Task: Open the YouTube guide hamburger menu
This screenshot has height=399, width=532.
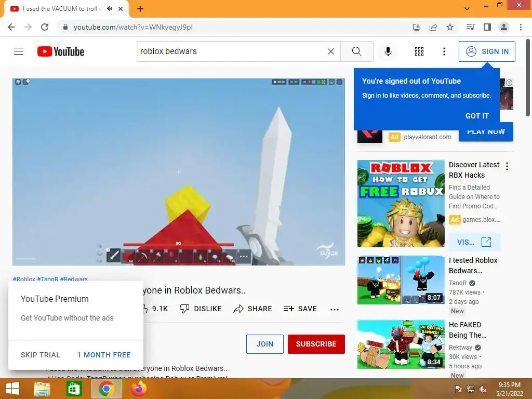Action: click(19, 51)
